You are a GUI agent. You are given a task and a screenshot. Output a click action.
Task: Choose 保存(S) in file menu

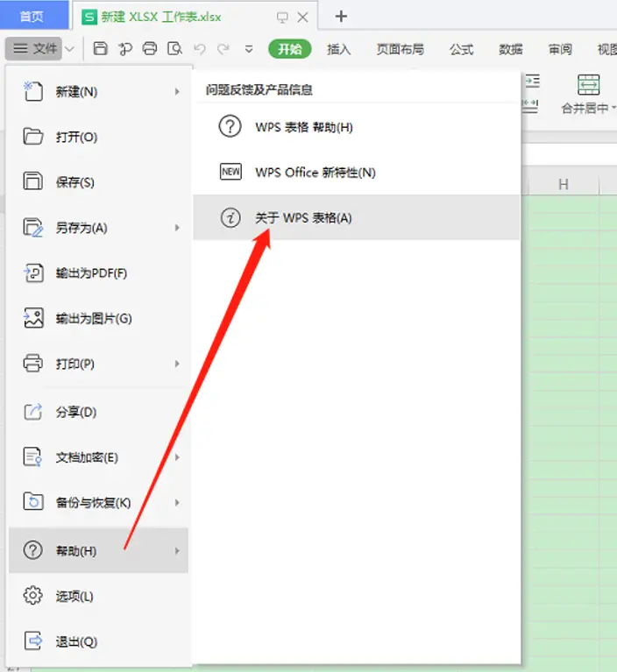99,182
